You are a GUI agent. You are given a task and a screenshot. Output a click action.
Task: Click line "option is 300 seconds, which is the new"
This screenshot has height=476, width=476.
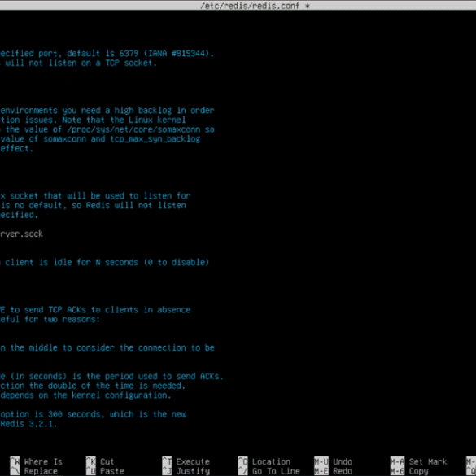click(x=94, y=414)
